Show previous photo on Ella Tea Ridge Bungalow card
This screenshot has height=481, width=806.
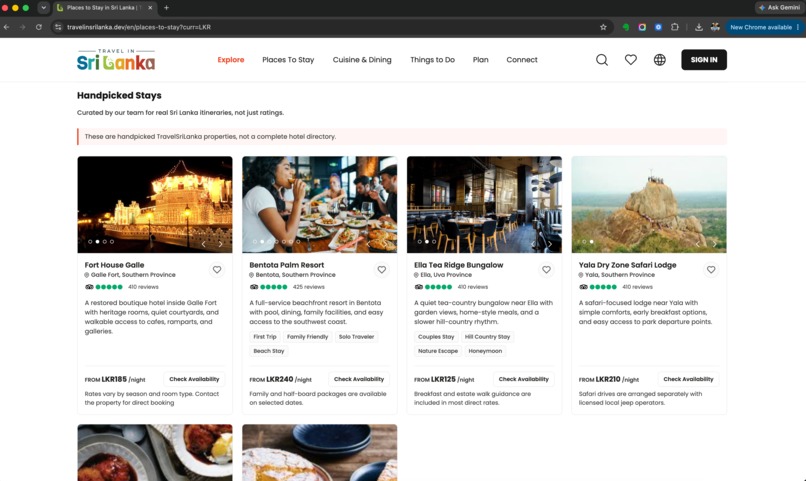coord(533,244)
